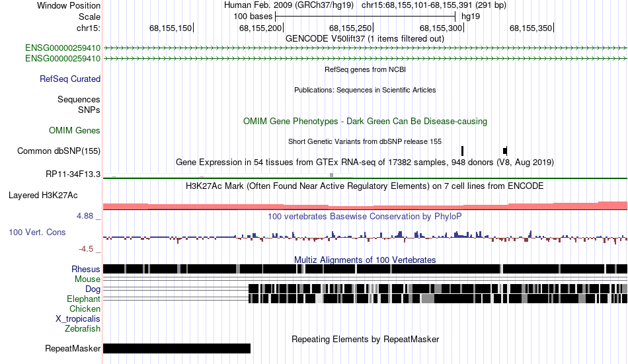628x364 pixels.
Task: Click the first dbSNP variant mark
Action: (462, 151)
